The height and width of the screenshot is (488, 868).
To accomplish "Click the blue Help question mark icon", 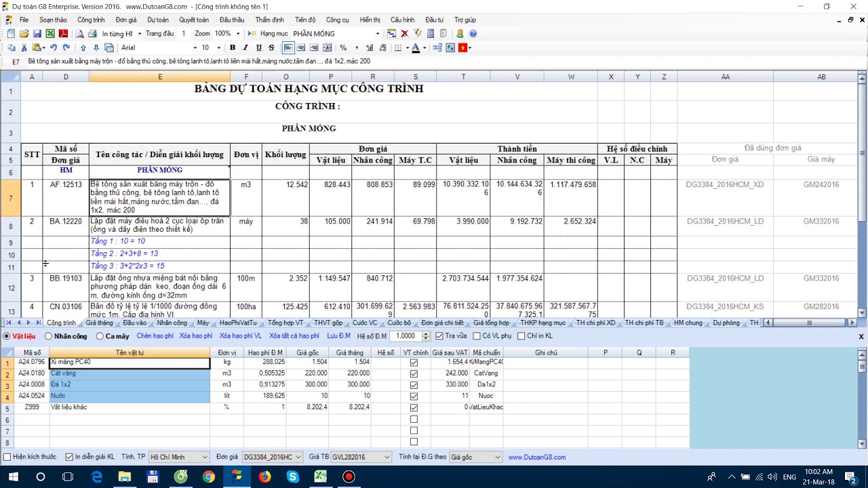I will (x=473, y=33).
